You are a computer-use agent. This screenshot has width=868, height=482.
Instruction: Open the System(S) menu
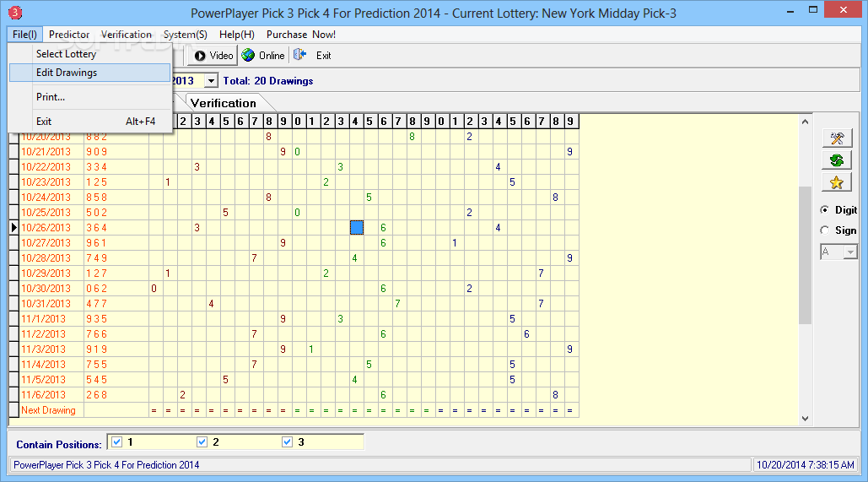coord(185,35)
